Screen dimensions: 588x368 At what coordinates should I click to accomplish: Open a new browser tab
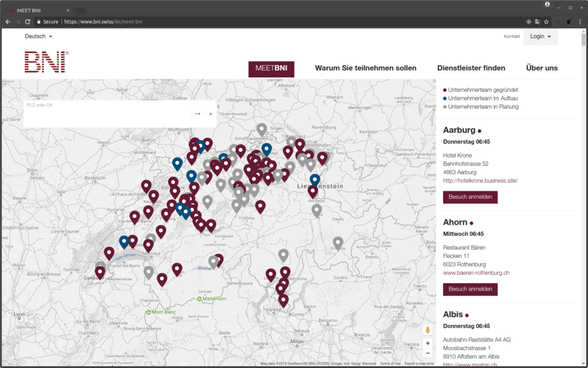pyautogui.click(x=80, y=10)
